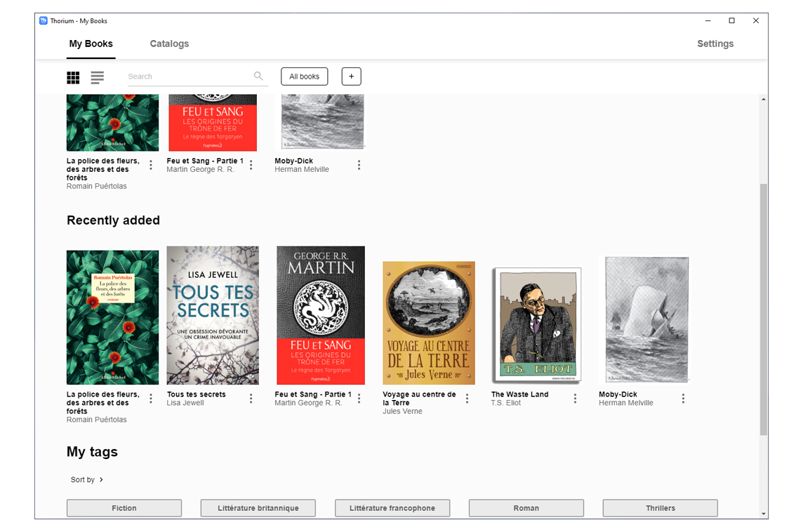Open top-row Feu et Sang cover
The height and width of the screenshot is (532, 803).
(213, 122)
